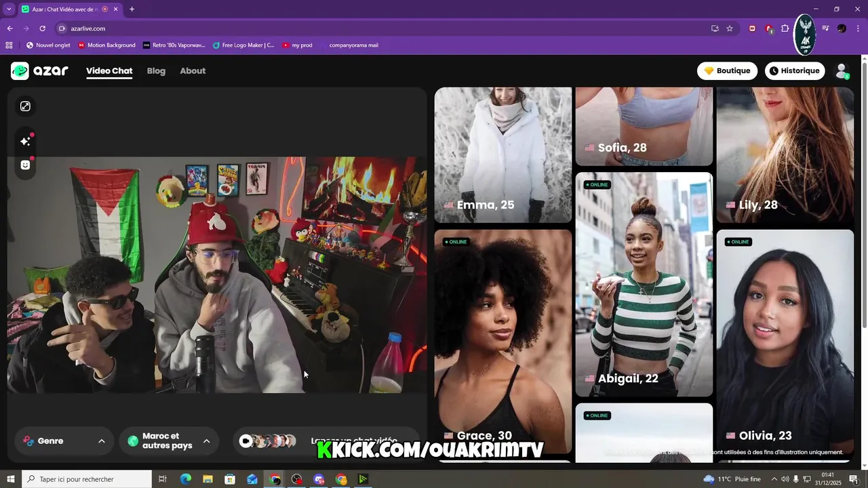Viewport: 868px width, 488px height.
Task: Open the apps grid in bookmarks bar
Action: coord(9,45)
